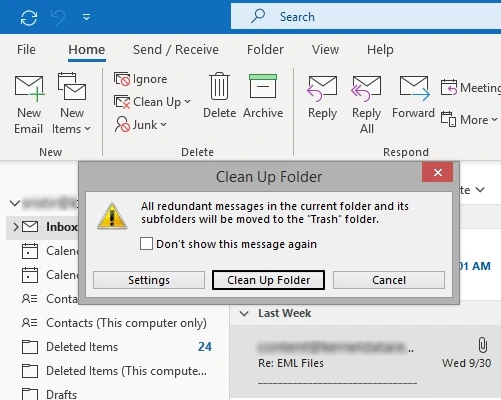Collapse the Last Week message group

pos(244,313)
